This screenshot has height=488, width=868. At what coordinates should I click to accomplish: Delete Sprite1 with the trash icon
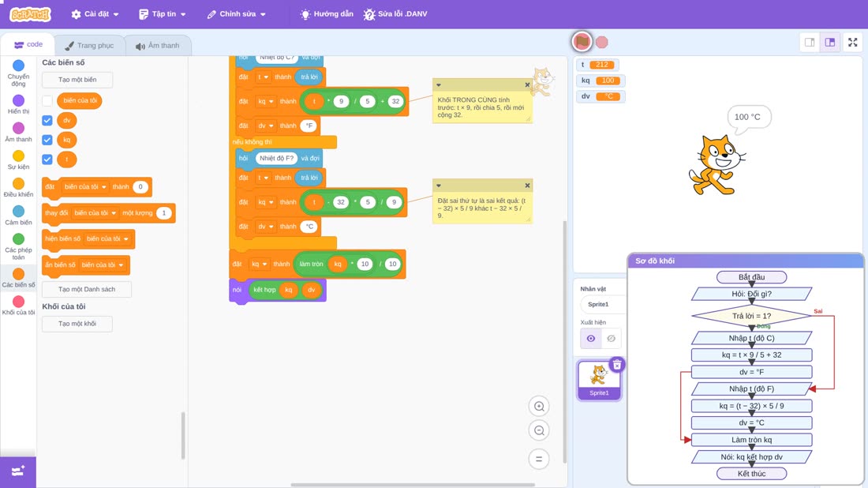(617, 365)
